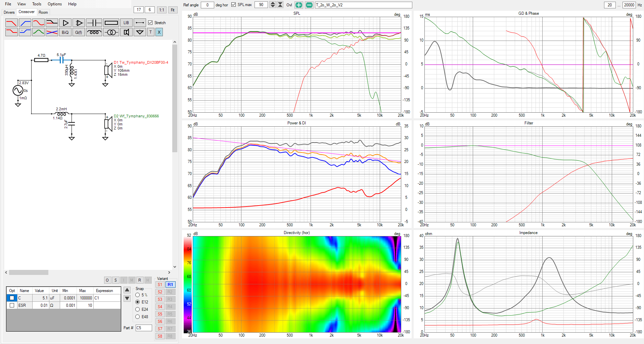Click the highlighted X button
The width and height of the screenshot is (644, 344).
pos(159,32)
